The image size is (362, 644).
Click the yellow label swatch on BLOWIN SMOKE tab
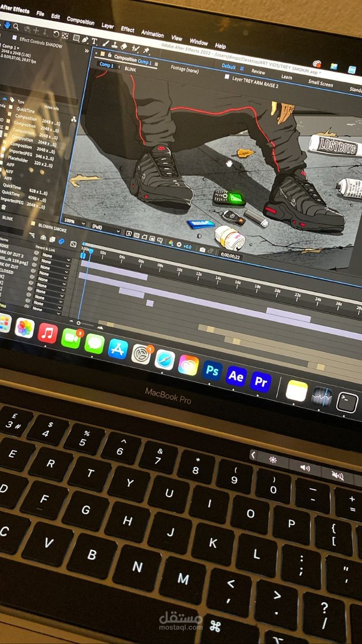33,224
